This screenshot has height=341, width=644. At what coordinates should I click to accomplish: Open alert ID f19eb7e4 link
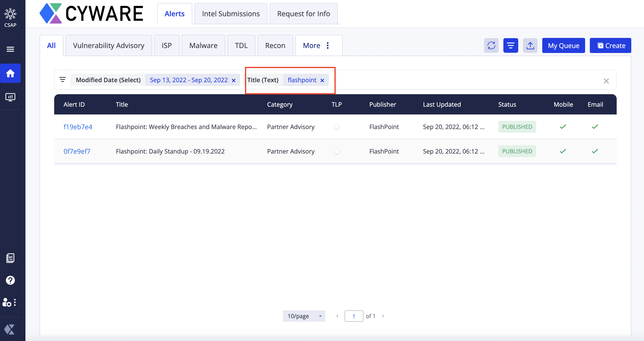pos(78,127)
